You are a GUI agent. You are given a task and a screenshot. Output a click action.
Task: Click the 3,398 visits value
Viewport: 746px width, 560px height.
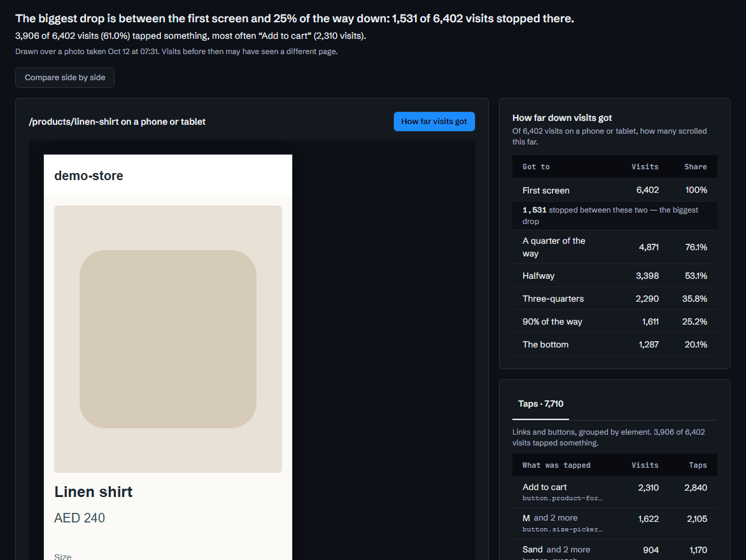pos(647,276)
